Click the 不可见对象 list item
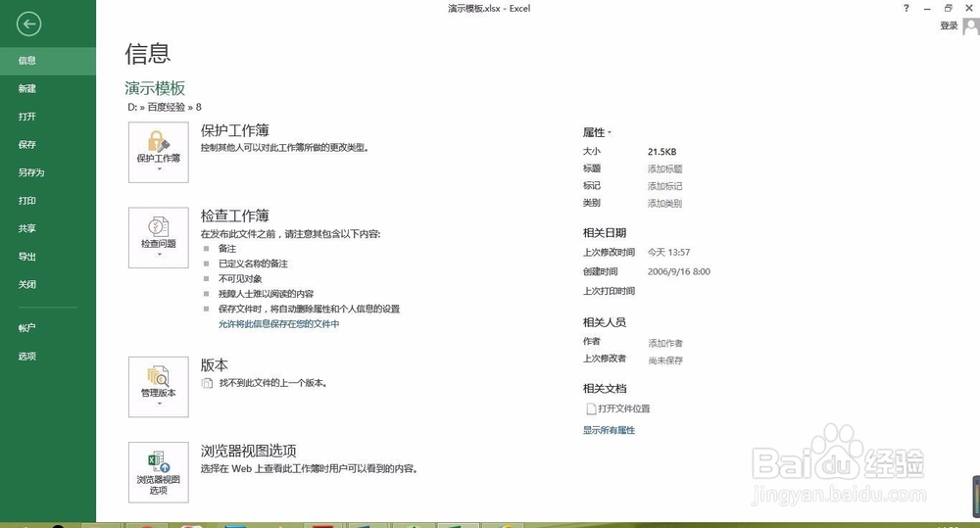Viewport: 980px width, 528px height. pos(240,278)
